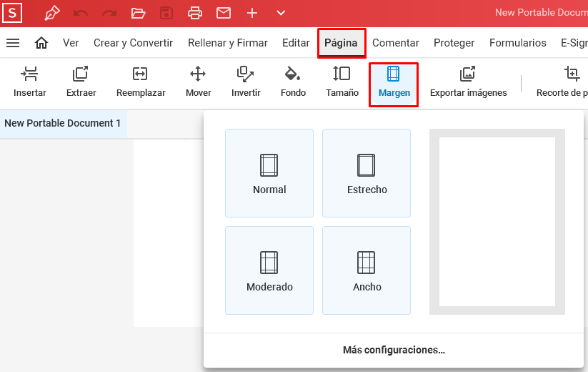588x372 pixels.
Task: Select the New Portable Document 1 tab
Action: tap(63, 123)
